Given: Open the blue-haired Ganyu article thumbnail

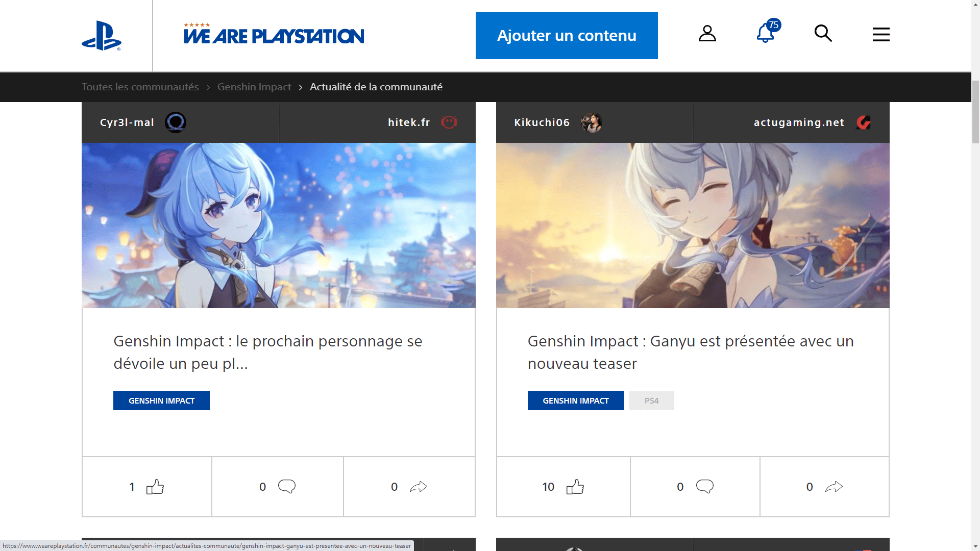Looking at the screenshot, I should (x=279, y=226).
